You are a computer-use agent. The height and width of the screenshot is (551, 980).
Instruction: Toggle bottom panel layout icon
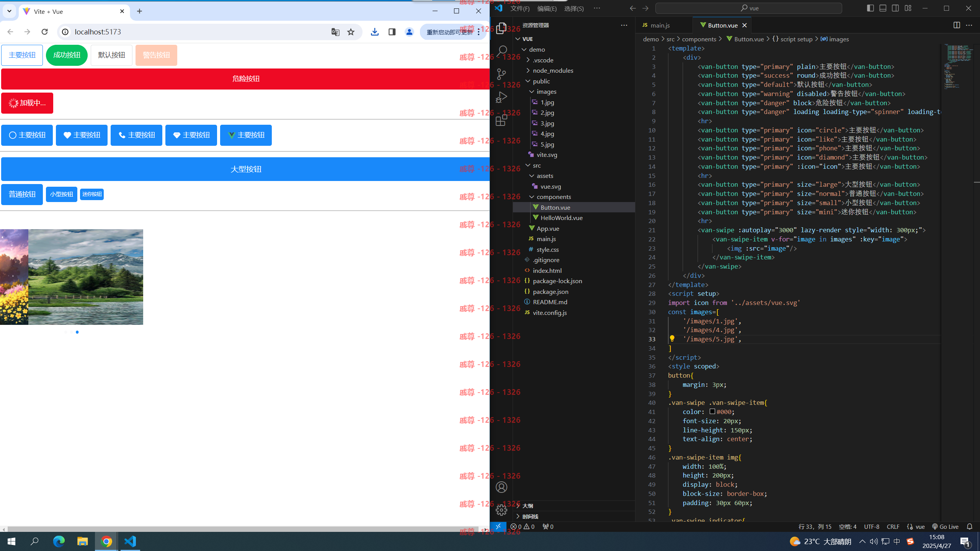pyautogui.click(x=883, y=8)
